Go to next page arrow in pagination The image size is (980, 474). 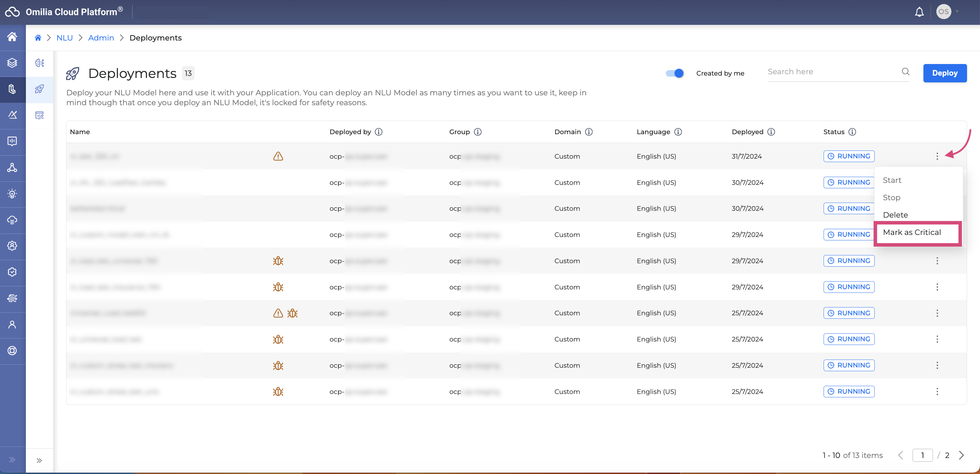(x=961, y=455)
